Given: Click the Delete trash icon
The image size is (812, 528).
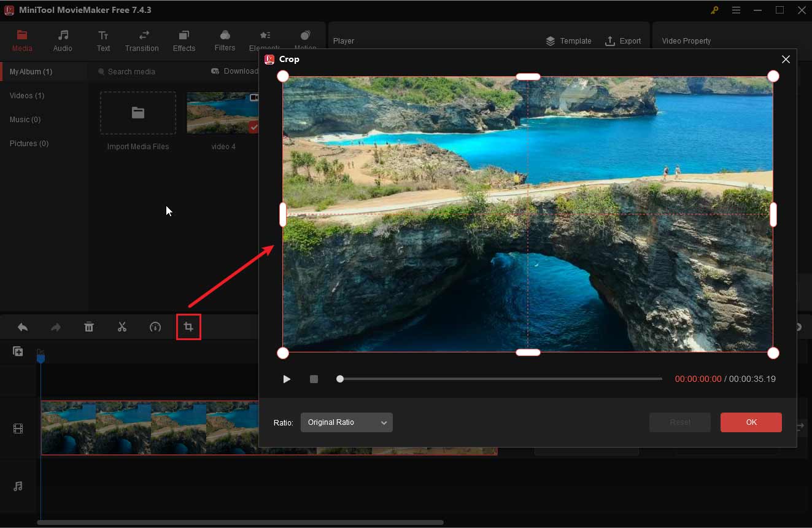Looking at the screenshot, I should pos(89,327).
